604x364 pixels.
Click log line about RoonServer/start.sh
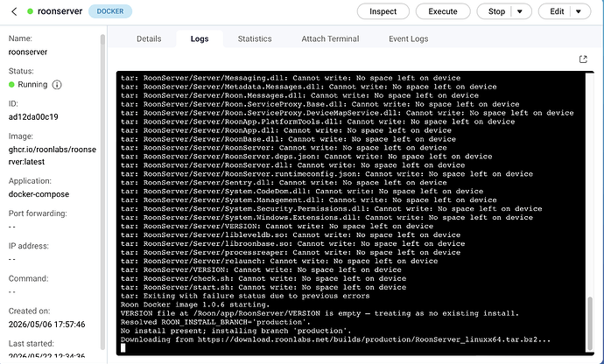click(x=263, y=287)
